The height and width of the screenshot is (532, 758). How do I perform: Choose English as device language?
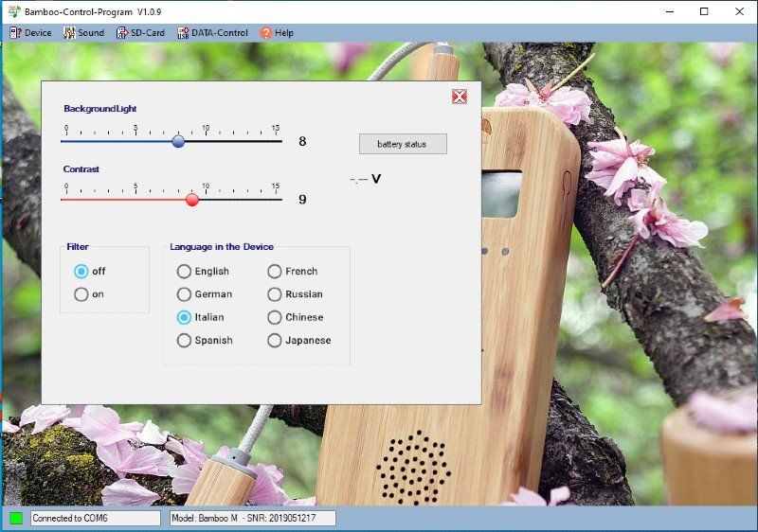point(184,272)
